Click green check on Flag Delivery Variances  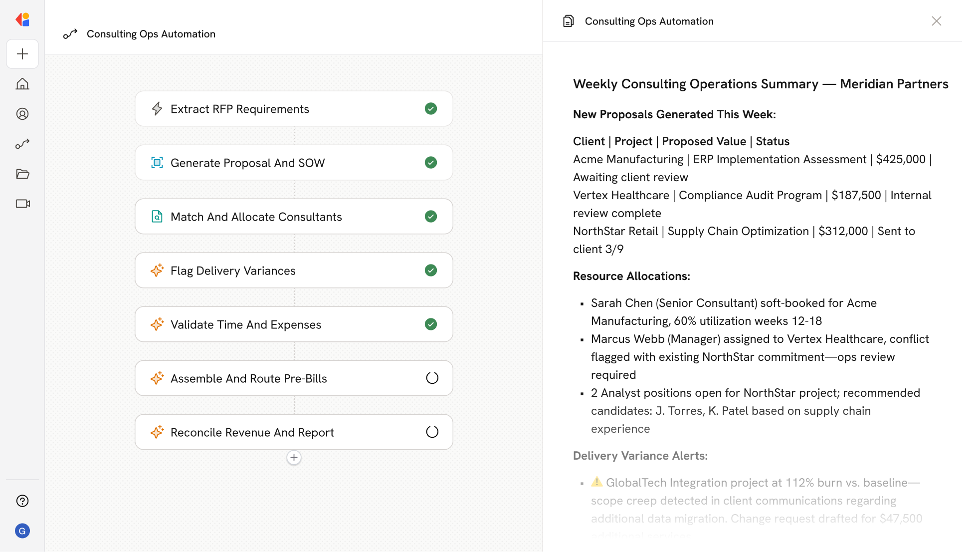coord(431,270)
